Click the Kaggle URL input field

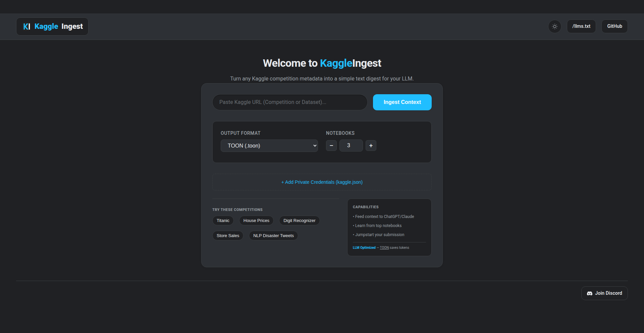(289, 102)
